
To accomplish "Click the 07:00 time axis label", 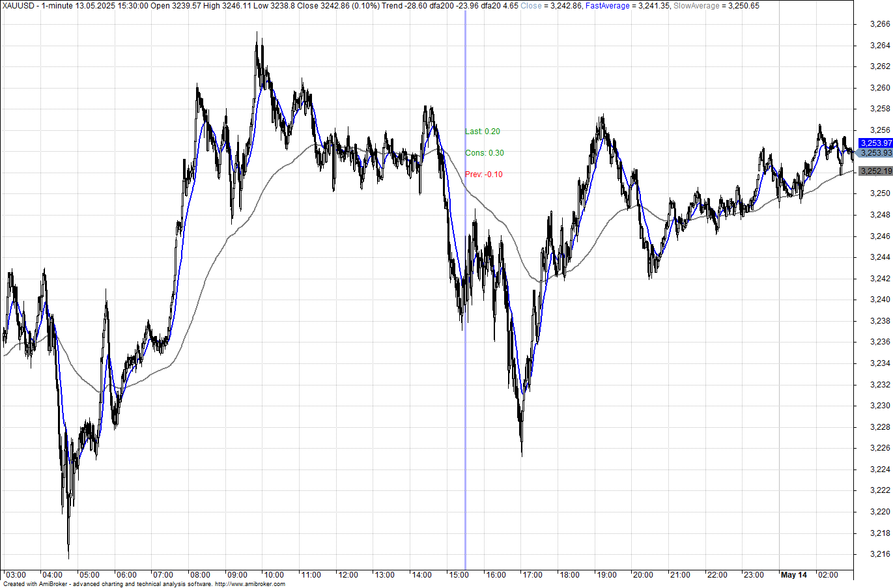I will (163, 575).
